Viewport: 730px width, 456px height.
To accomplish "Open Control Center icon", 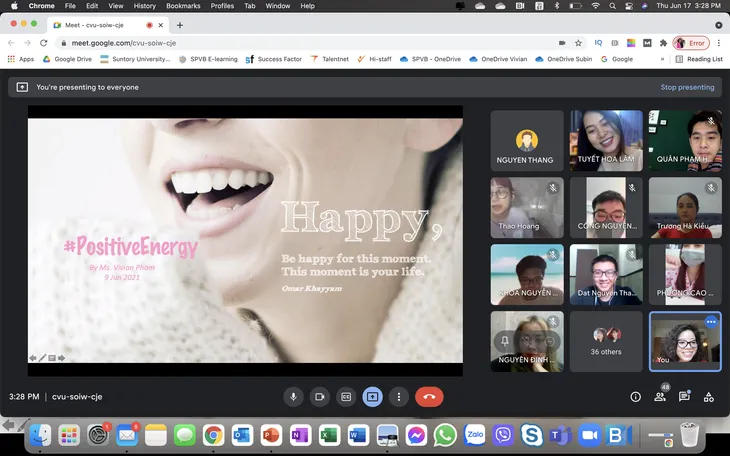I will point(629,6).
